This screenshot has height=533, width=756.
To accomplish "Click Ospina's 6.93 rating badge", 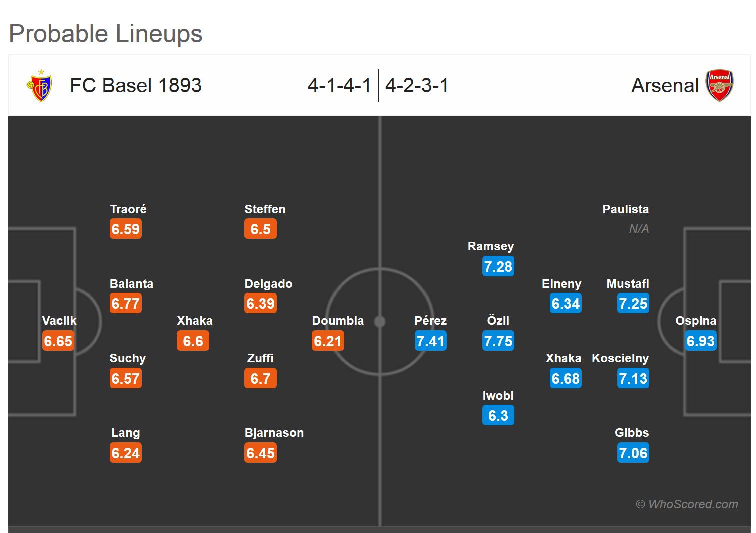I will pos(700,341).
